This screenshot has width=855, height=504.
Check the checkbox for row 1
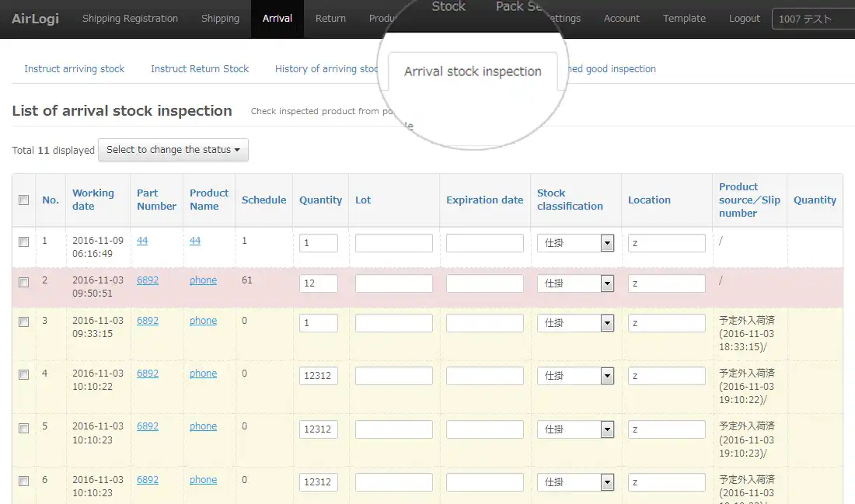24,242
